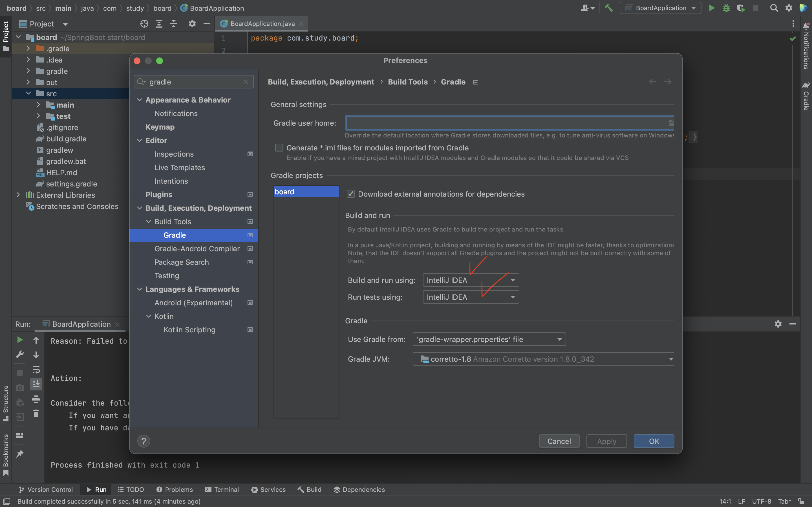Click the Search Everywhere magnifier icon
812x507 pixels.
[774, 8]
